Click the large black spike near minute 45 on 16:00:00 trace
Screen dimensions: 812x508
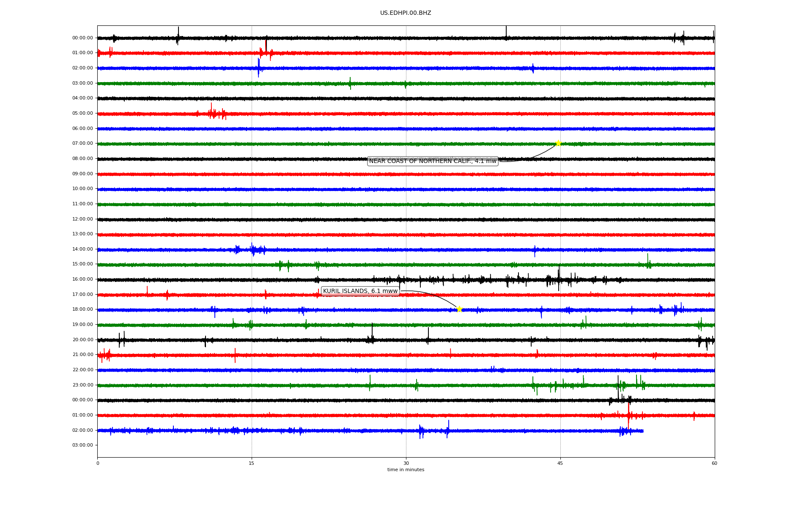tap(559, 278)
